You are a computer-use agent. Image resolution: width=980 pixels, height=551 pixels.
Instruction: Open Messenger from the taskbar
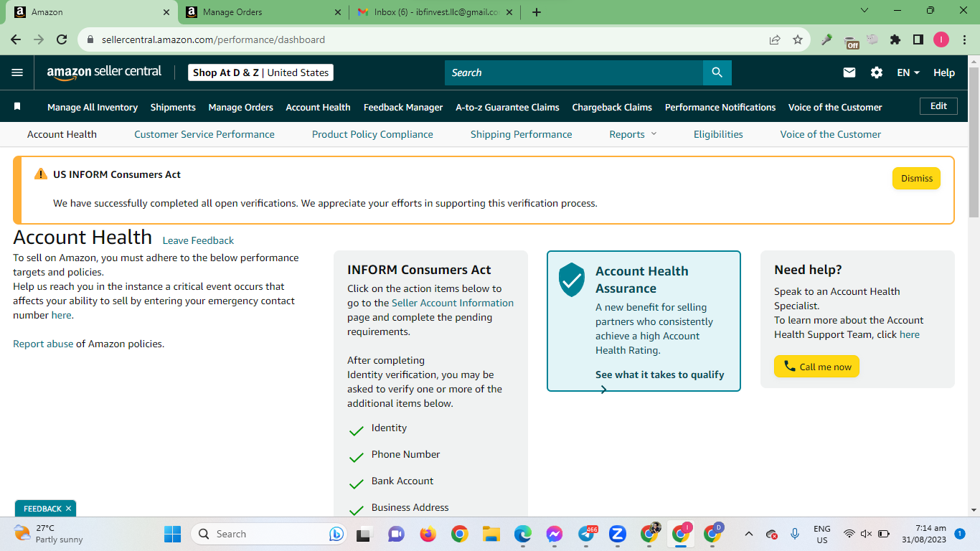pos(554,534)
